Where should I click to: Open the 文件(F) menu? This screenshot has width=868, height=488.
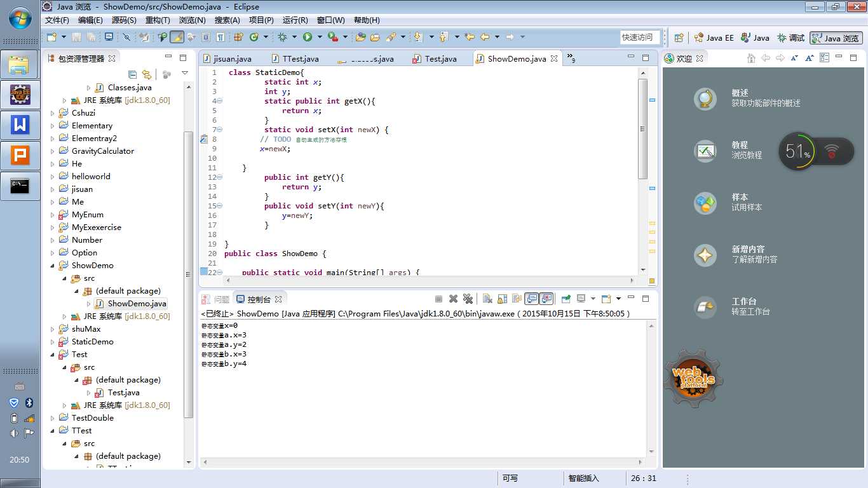pos(57,20)
